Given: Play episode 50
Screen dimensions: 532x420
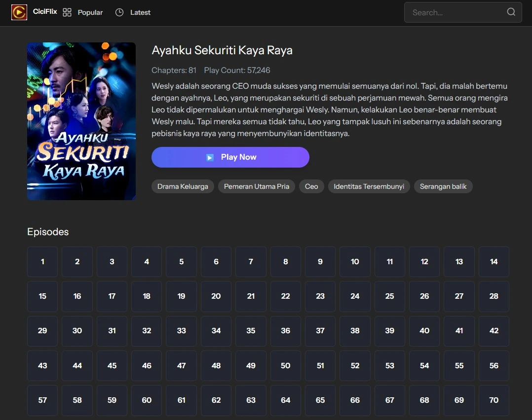Looking at the screenshot, I should pos(285,366).
